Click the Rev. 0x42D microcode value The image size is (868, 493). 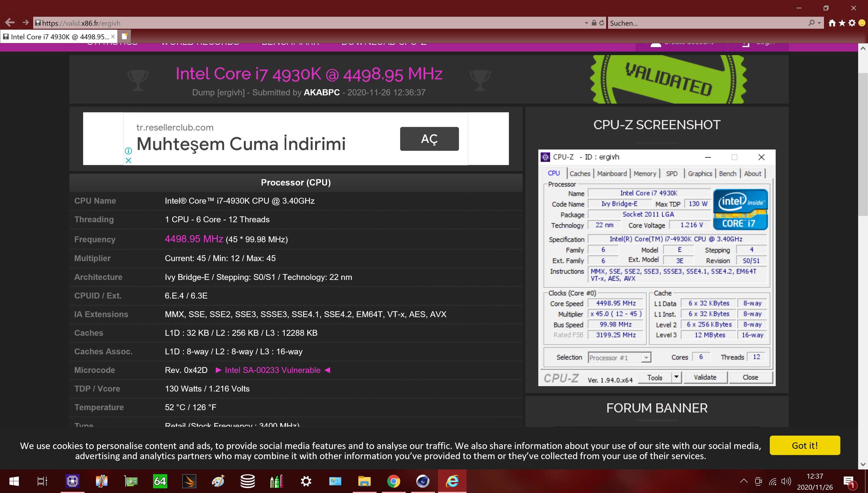pos(186,370)
